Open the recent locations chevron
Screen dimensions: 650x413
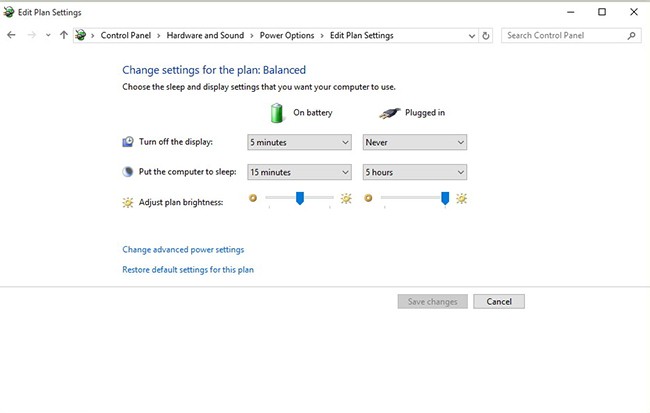tap(48, 35)
